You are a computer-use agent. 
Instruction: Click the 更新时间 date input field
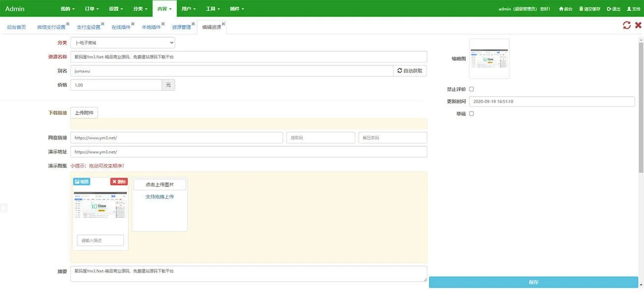click(x=551, y=102)
